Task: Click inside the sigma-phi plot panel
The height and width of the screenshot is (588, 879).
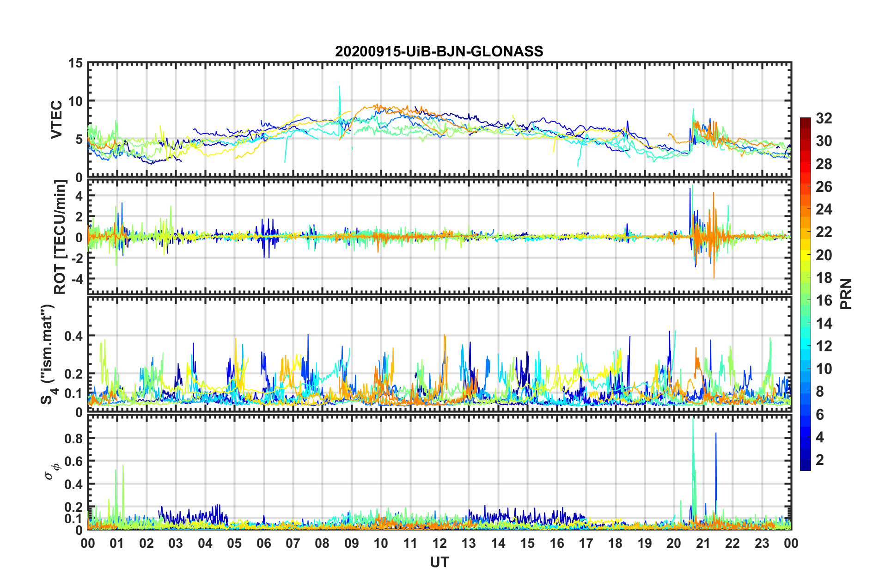Action: coord(439,472)
